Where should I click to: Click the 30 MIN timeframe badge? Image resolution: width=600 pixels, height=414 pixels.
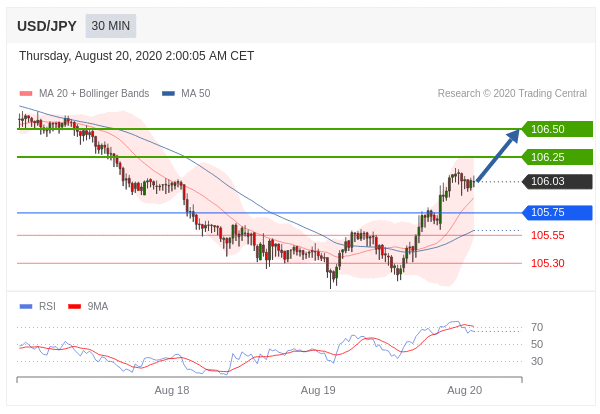pos(111,26)
